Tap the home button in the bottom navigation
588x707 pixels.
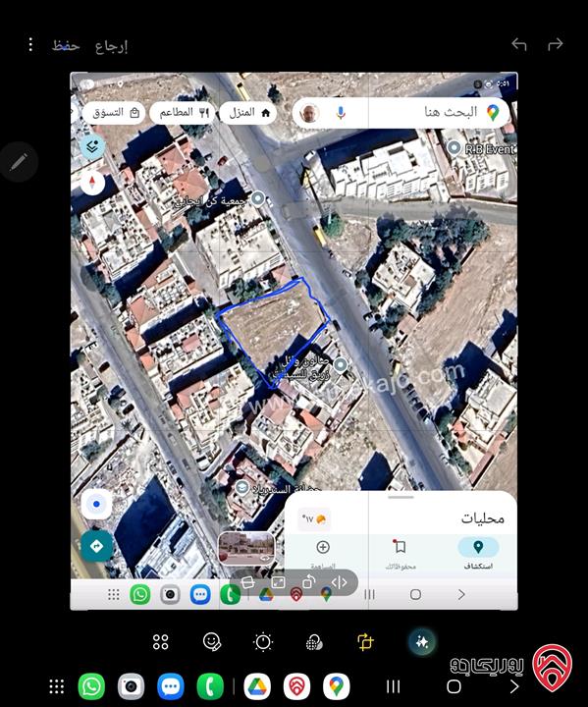tap(454, 686)
